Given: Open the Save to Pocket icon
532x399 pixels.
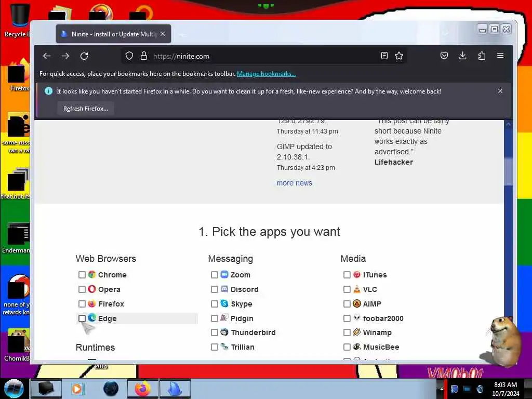Looking at the screenshot, I should [x=444, y=56].
